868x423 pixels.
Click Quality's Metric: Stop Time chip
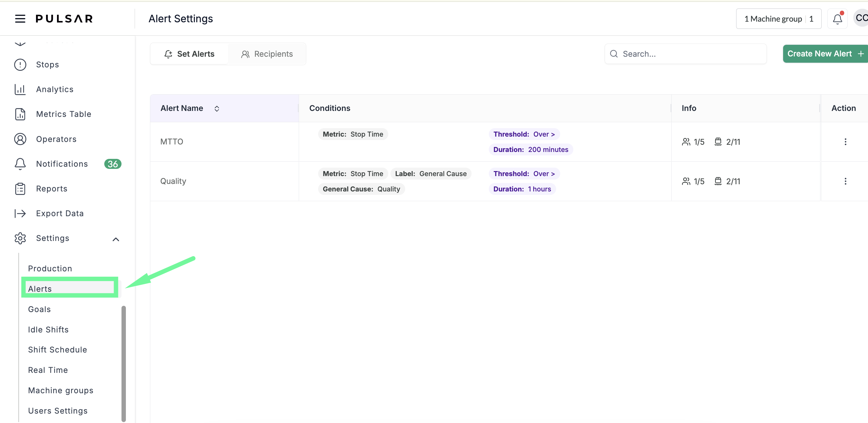click(x=353, y=174)
